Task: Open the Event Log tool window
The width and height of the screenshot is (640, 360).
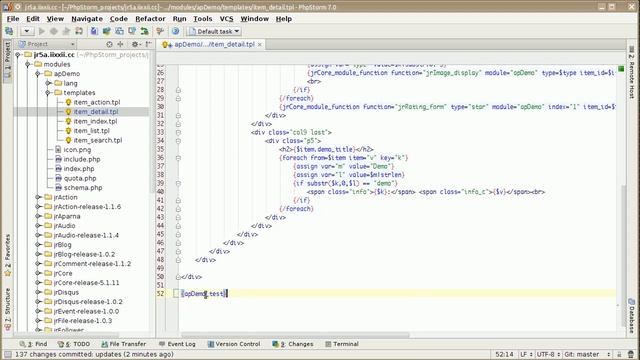Action: coord(177,344)
